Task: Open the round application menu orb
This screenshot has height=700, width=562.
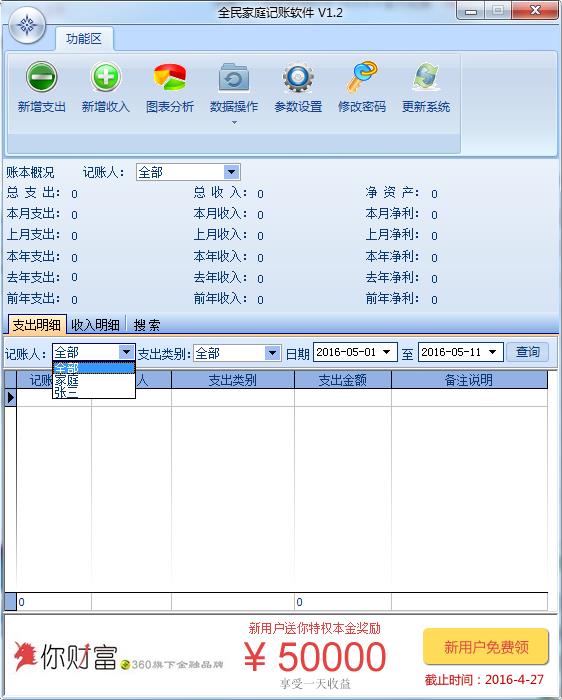Action: tap(27, 25)
